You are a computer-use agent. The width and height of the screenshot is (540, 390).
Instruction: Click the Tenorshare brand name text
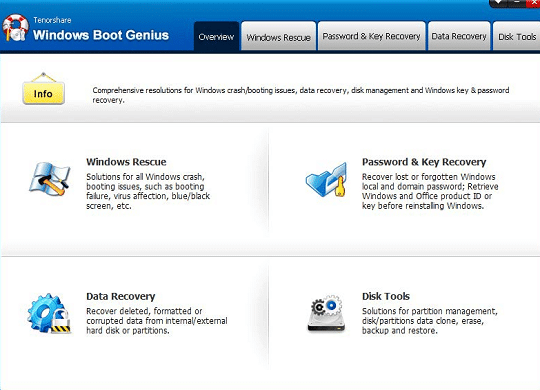pos(52,20)
